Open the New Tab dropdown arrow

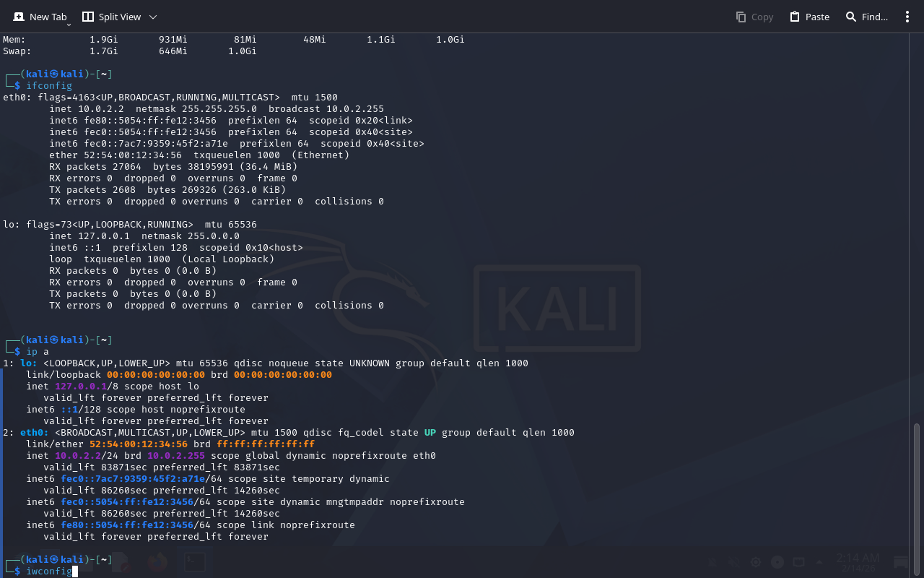click(69, 25)
